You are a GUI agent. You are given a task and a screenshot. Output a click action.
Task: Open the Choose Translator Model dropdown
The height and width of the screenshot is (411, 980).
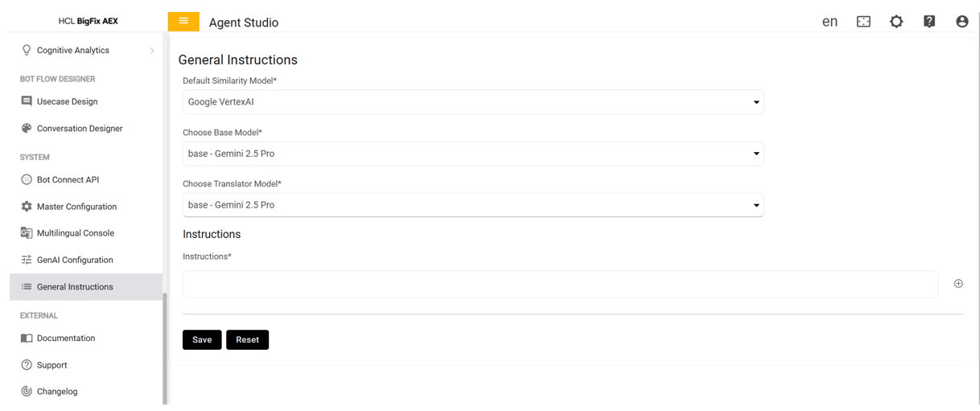point(472,205)
